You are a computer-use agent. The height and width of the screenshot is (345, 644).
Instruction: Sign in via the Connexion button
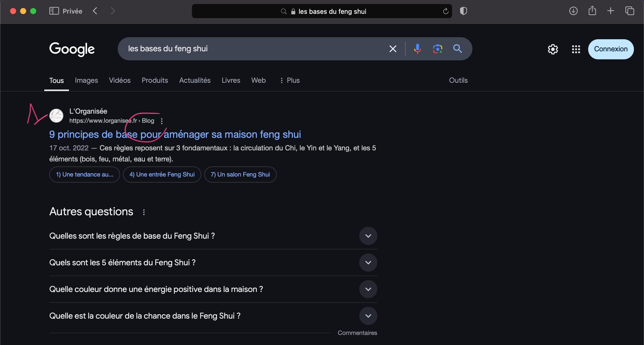tap(611, 49)
